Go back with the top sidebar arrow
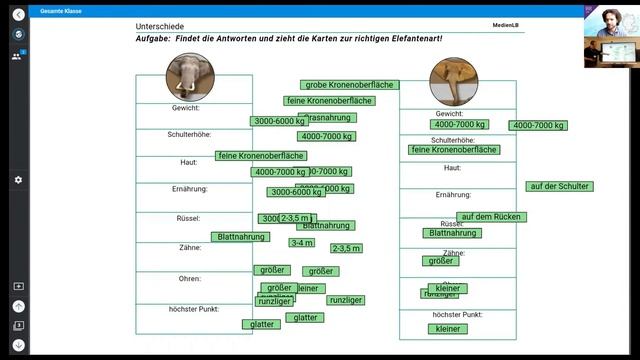The height and width of the screenshot is (360, 640). click(18, 15)
